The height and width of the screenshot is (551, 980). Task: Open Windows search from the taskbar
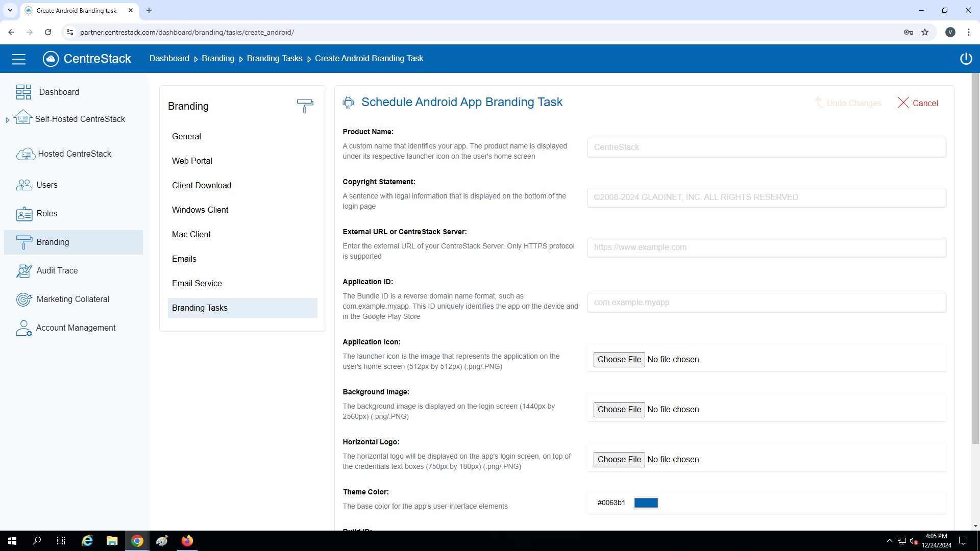coord(37,541)
